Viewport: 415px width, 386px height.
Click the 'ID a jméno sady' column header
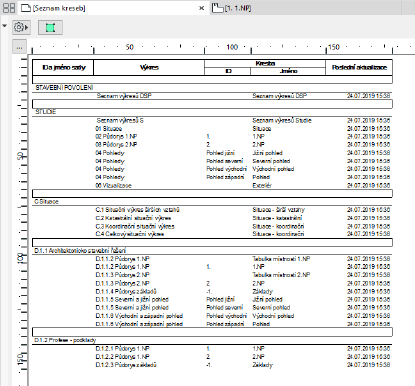[x=63, y=68]
